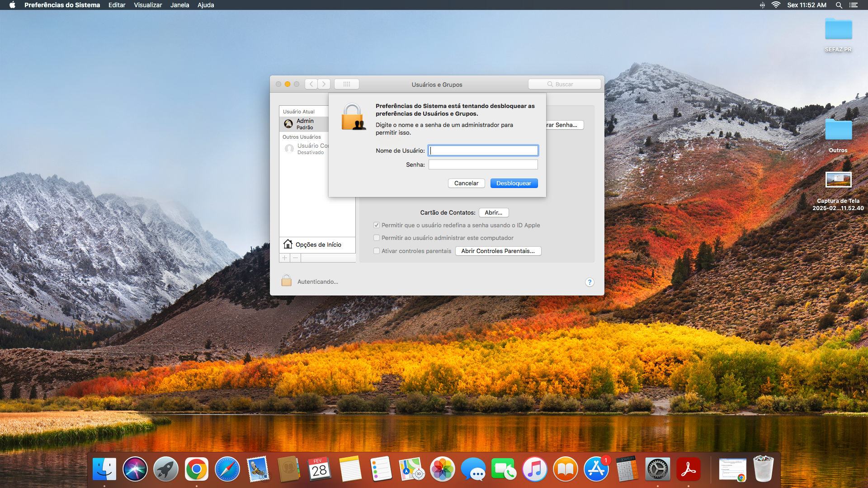Screen dimensions: 868x488
Task: Click the back navigation arrow
Action: [311, 84]
